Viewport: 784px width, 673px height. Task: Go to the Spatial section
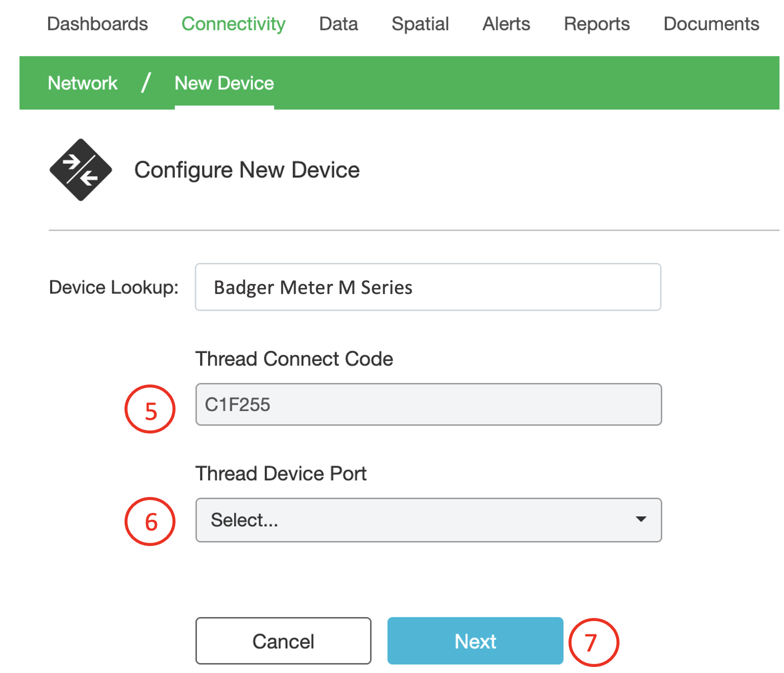[x=420, y=24]
